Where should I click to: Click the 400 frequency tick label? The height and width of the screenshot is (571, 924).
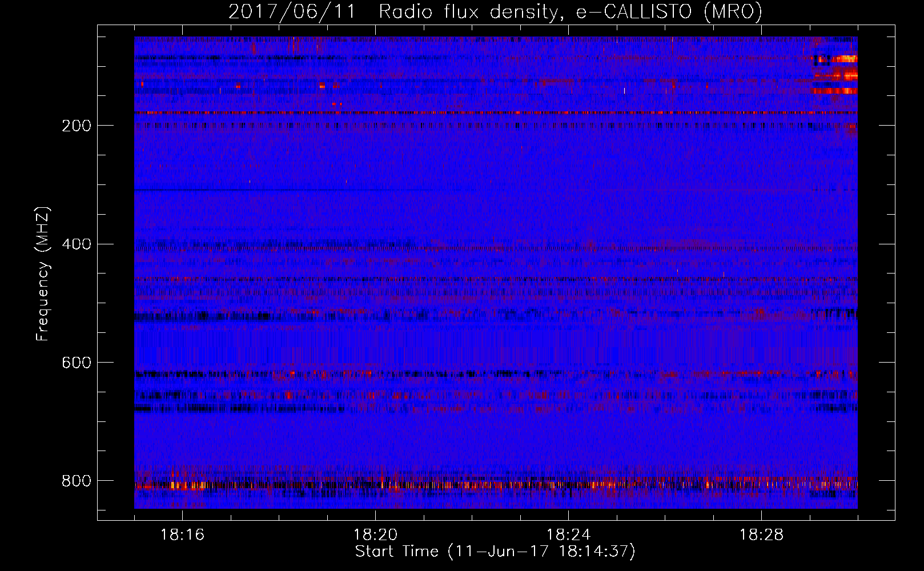point(76,244)
